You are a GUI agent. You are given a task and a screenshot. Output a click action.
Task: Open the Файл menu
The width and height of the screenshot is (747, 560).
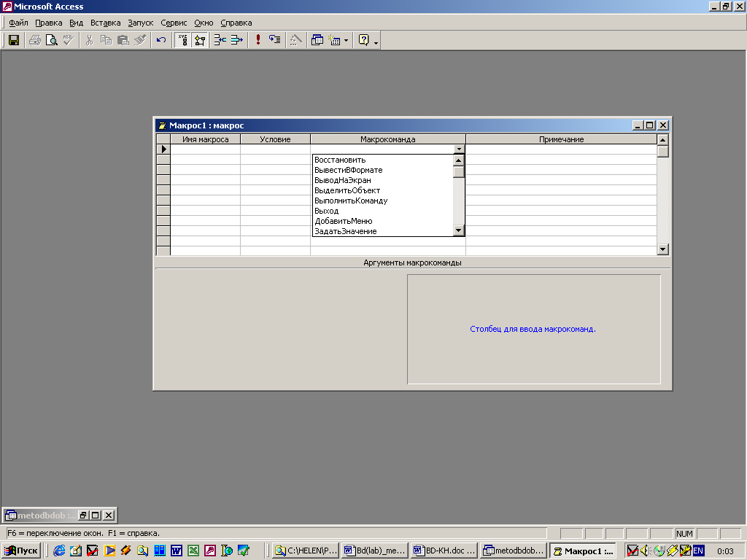(x=18, y=23)
